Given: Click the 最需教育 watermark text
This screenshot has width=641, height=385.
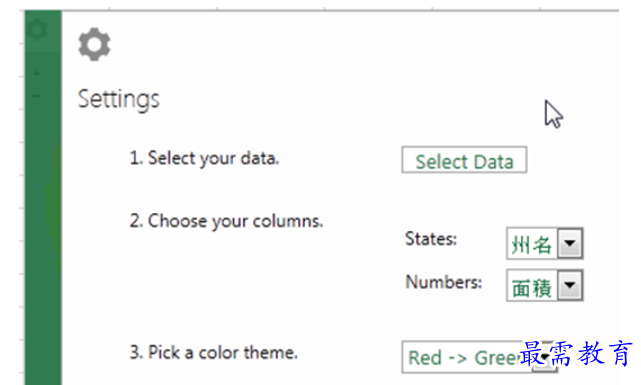Looking at the screenshot, I should (576, 353).
